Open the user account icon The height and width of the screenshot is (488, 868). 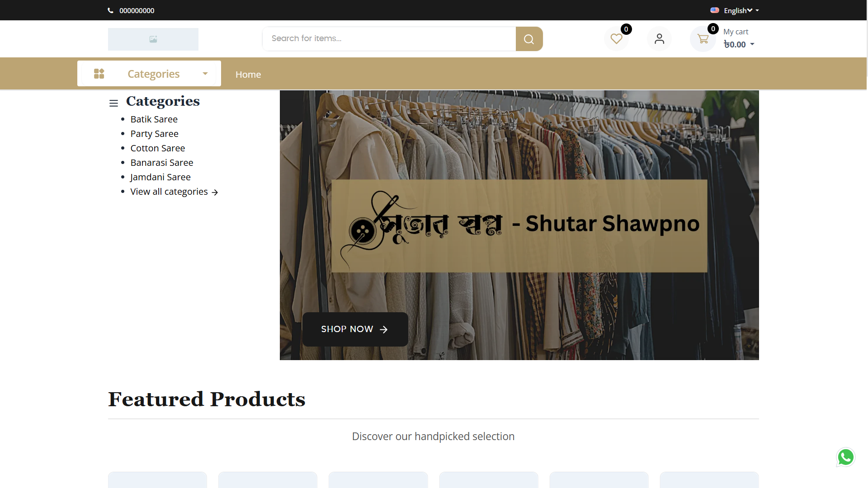pos(659,39)
